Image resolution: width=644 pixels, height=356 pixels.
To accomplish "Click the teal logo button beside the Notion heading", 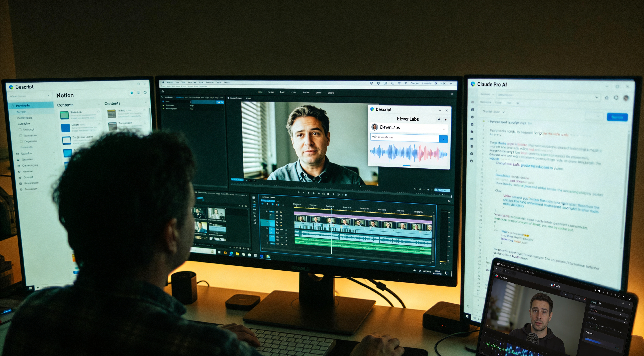I will pyautogui.click(x=132, y=93).
